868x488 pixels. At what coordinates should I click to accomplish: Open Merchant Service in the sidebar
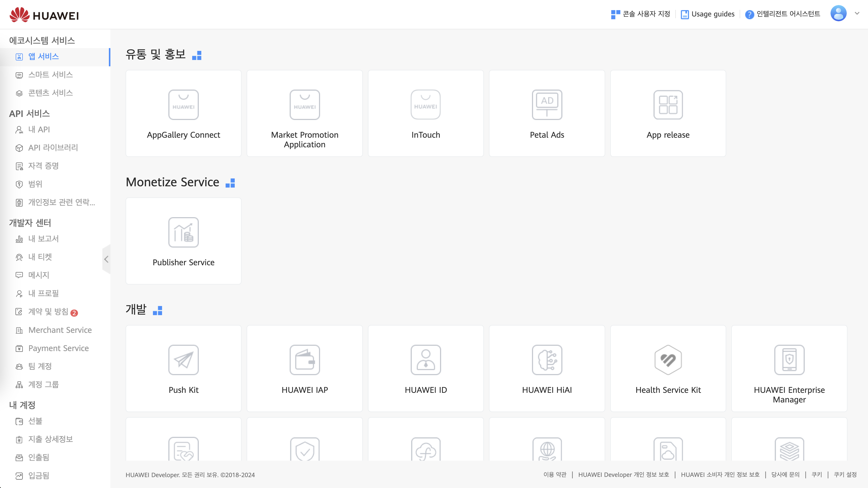pos(60,330)
